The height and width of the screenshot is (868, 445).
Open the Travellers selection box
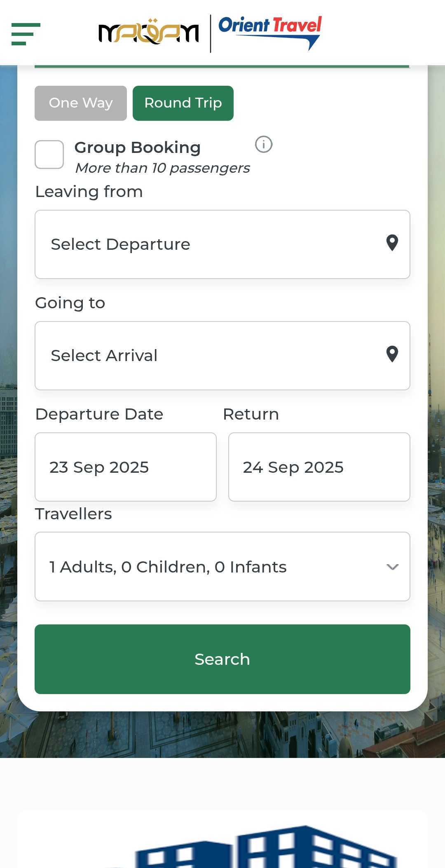coord(206,567)
